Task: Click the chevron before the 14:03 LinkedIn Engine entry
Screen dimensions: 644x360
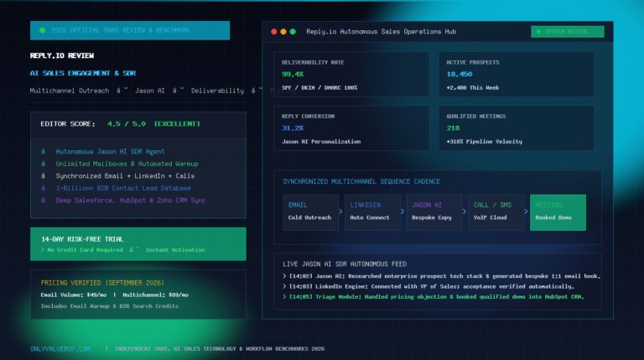Action: click(x=284, y=286)
